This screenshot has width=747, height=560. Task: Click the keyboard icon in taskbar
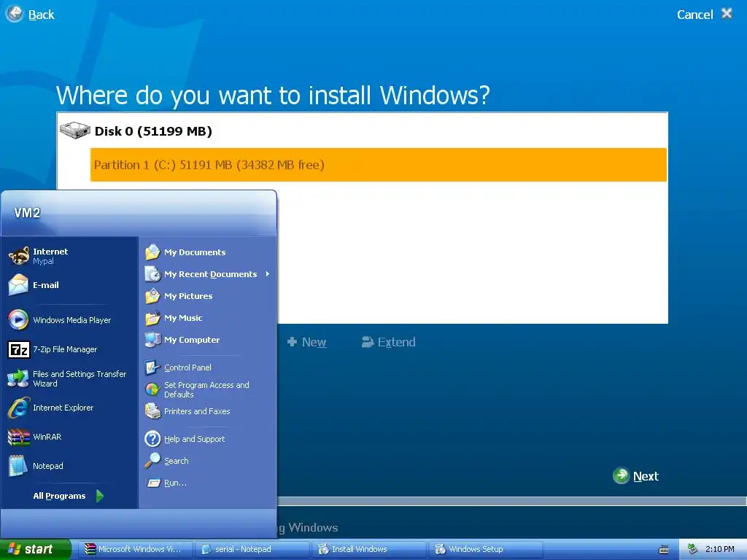pyautogui.click(x=664, y=550)
